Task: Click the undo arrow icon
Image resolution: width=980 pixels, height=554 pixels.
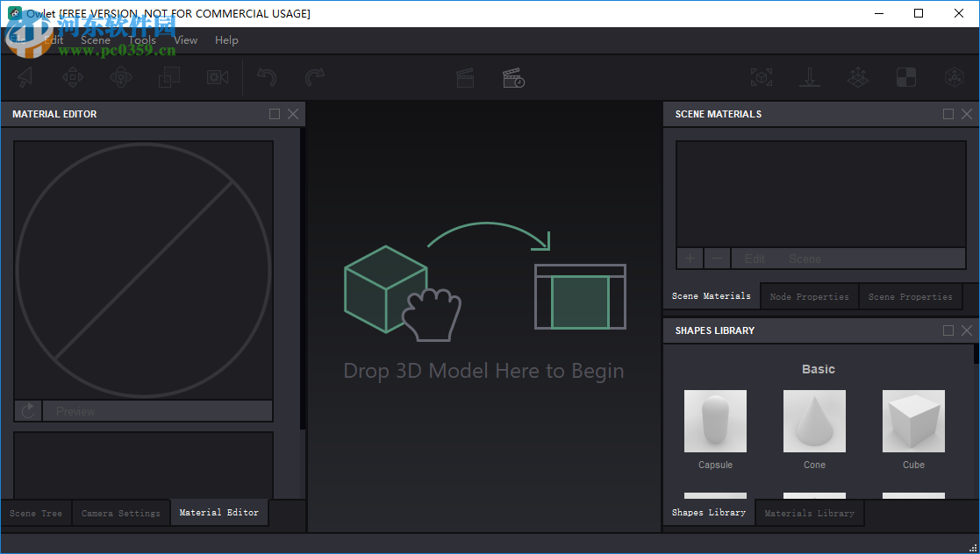Action: pyautogui.click(x=267, y=77)
